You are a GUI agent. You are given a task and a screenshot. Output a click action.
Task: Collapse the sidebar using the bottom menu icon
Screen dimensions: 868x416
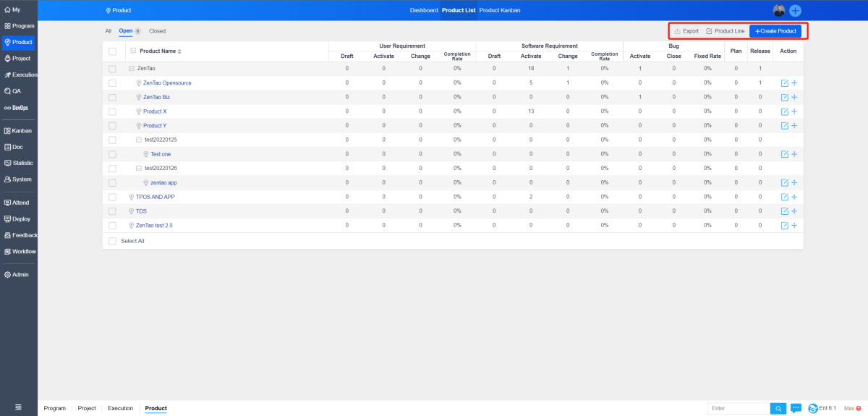pos(18,408)
